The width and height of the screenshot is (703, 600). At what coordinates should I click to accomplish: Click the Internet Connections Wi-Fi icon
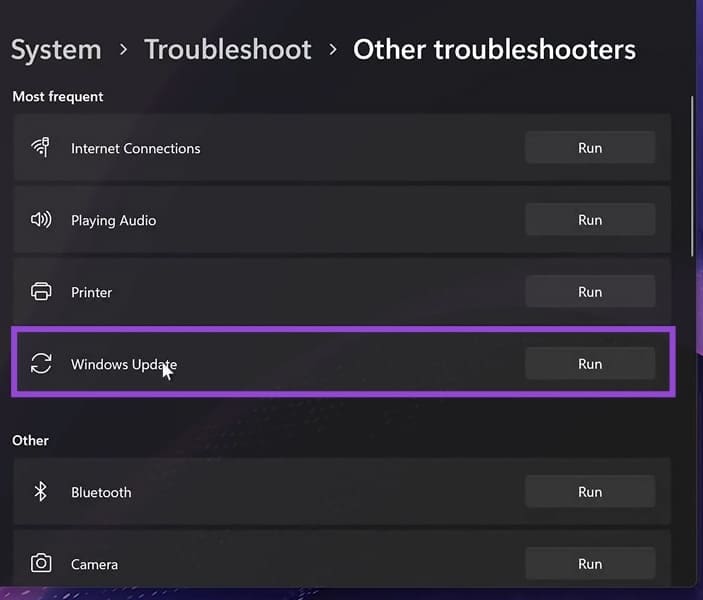(41, 148)
